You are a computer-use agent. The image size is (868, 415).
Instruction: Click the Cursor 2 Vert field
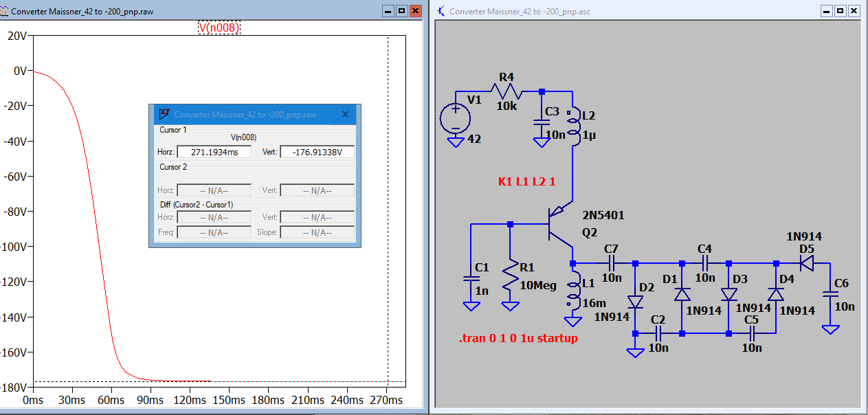(x=317, y=190)
